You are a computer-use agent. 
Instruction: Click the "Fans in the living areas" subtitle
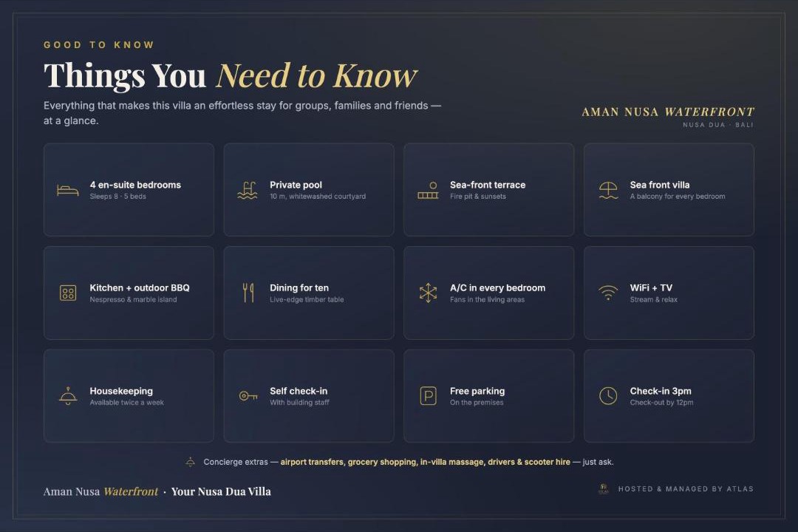(487, 299)
